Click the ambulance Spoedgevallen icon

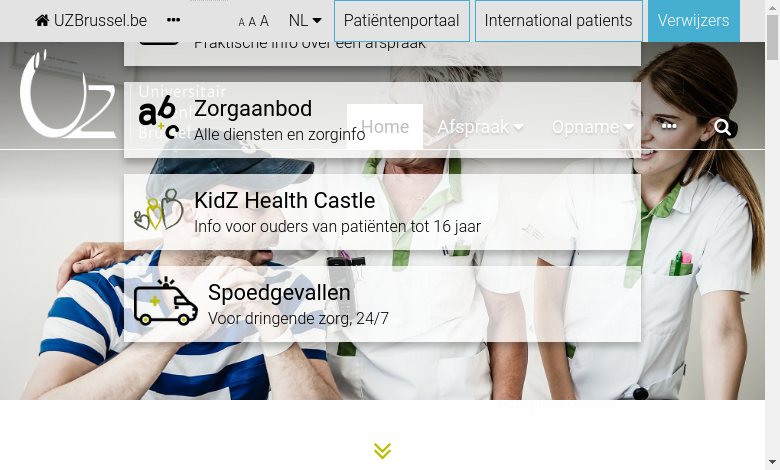pos(165,302)
